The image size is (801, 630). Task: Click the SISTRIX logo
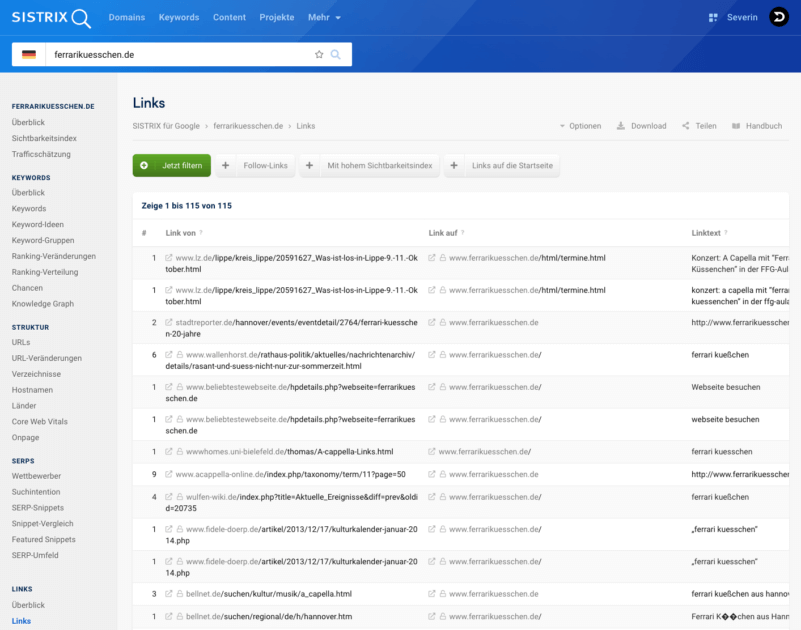click(x=51, y=18)
